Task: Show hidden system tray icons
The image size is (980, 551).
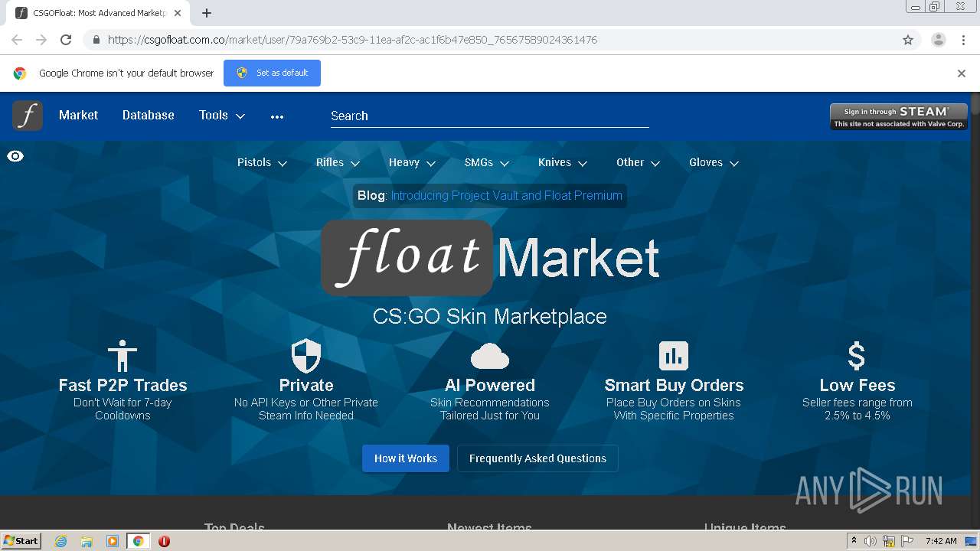Action: coord(854,541)
